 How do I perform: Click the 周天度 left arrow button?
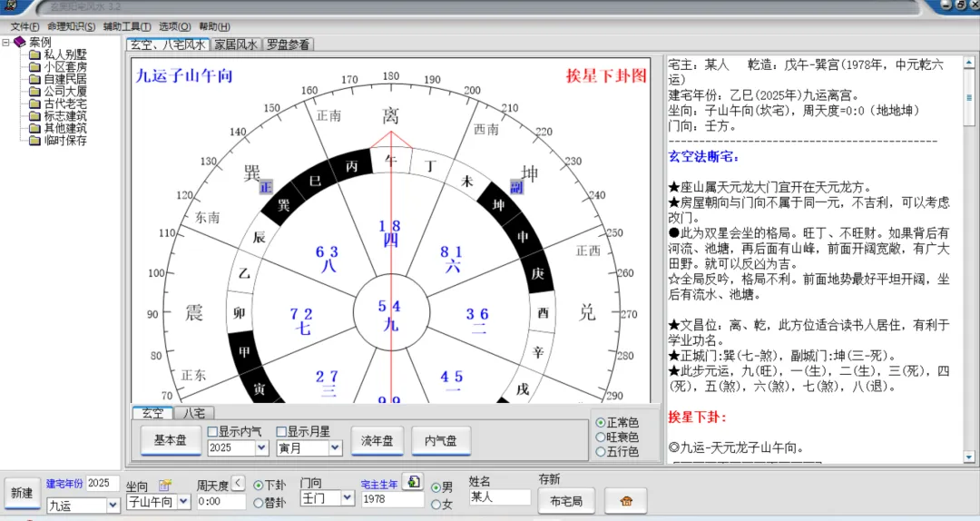click(238, 482)
